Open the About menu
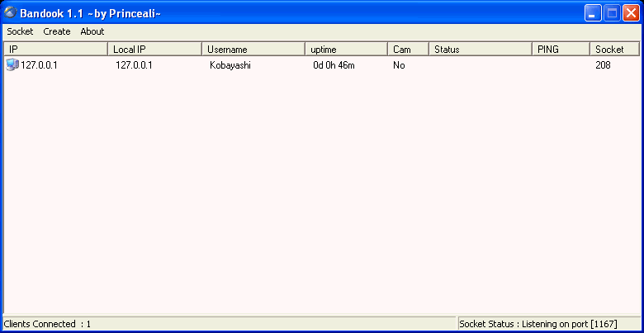The image size is (644, 333). [x=92, y=31]
